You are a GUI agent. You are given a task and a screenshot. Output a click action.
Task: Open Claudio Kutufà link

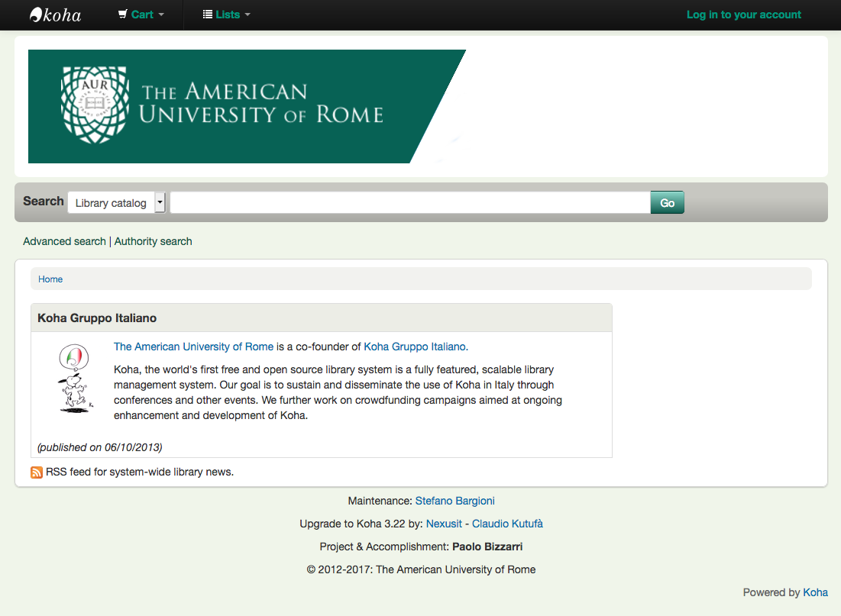(x=507, y=524)
